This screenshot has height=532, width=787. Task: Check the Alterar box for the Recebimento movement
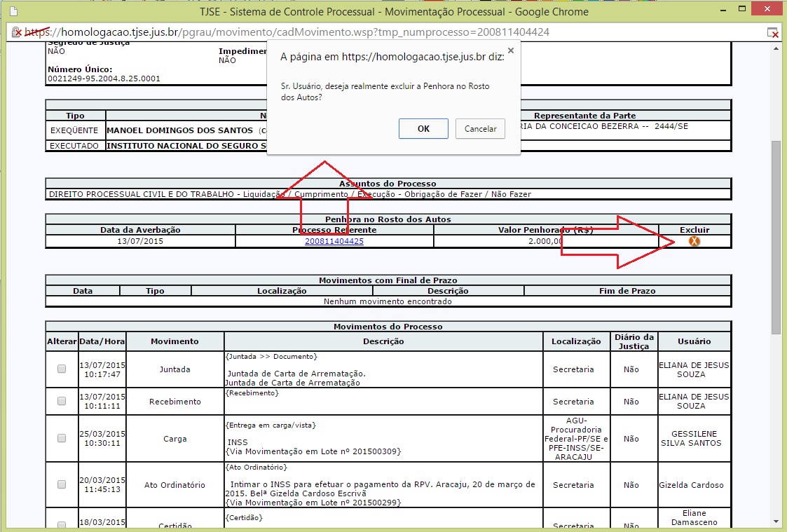(x=62, y=401)
